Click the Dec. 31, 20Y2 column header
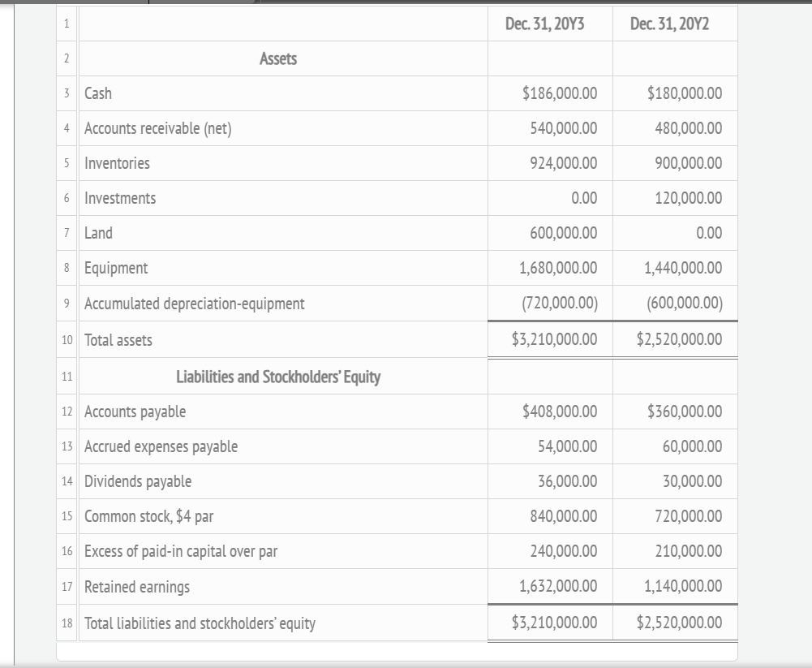This screenshot has width=812, height=668. point(669,24)
